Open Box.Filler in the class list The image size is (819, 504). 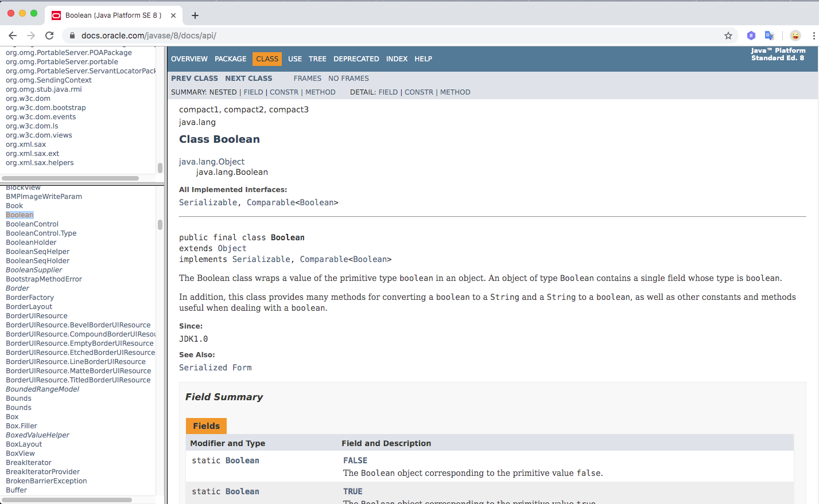[x=21, y=426]
